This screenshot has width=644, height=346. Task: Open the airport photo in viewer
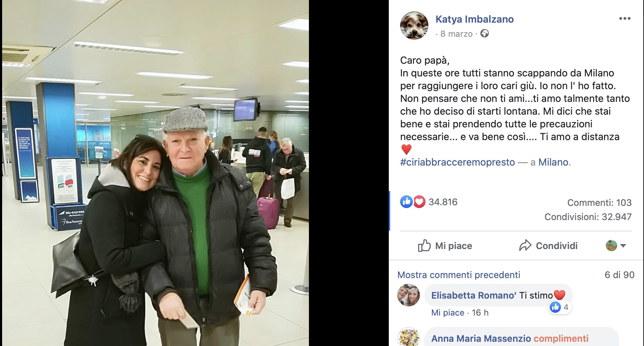tap(156, 173)
